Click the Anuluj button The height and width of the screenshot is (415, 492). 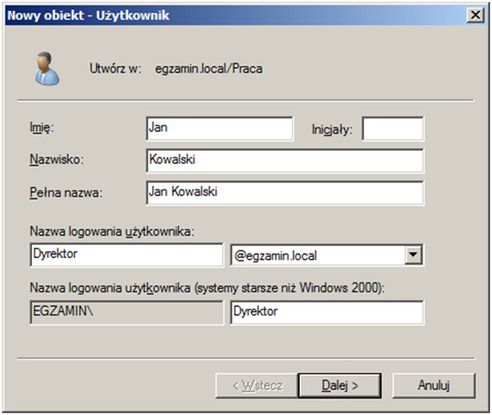click(434, 386)
